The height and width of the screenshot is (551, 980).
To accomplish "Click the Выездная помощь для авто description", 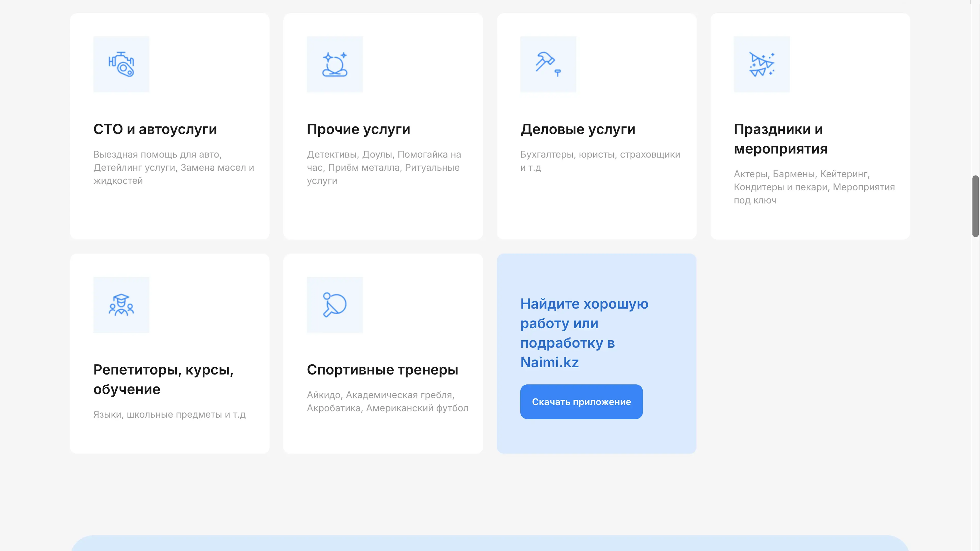I will point(174,167).
